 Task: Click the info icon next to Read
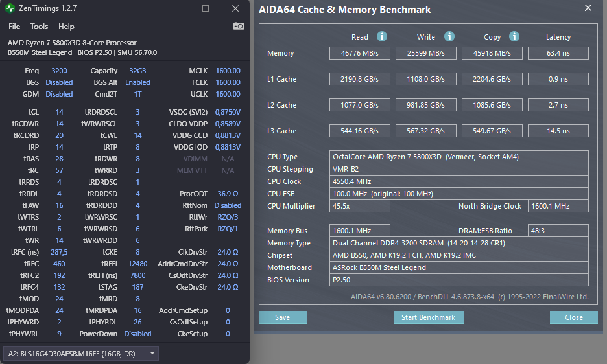[x=383, y=37]
